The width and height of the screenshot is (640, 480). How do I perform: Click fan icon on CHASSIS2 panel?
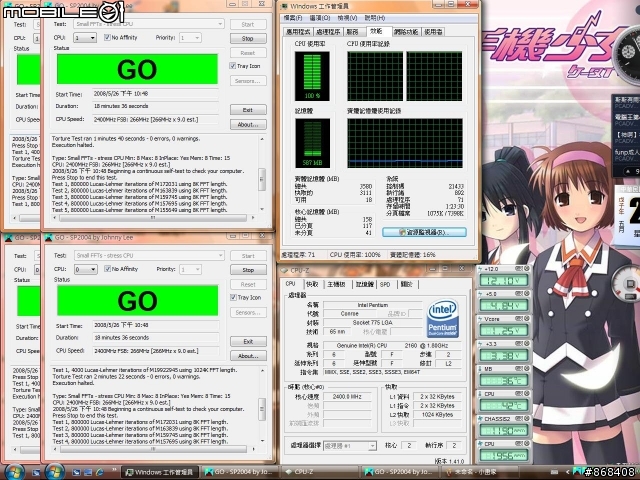click(480, 419)
